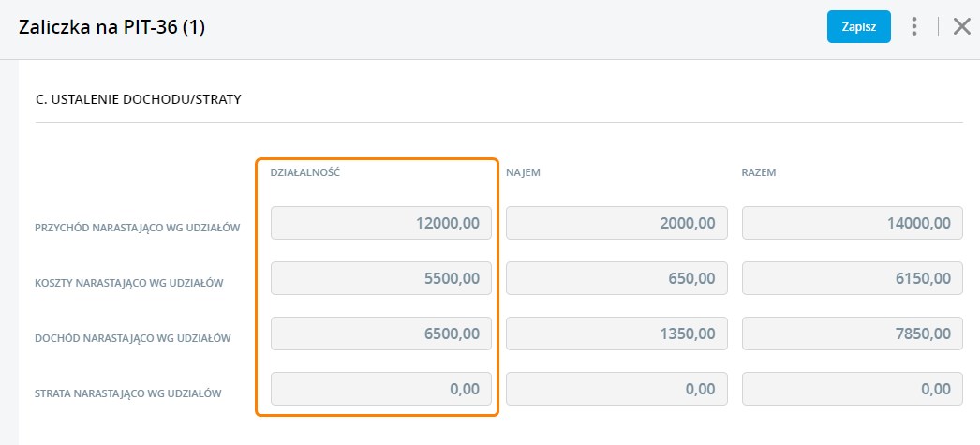980x445 pixels.
Task: Click Razem przychód field showing 14000,00
Action: click(x=852, y=223)
